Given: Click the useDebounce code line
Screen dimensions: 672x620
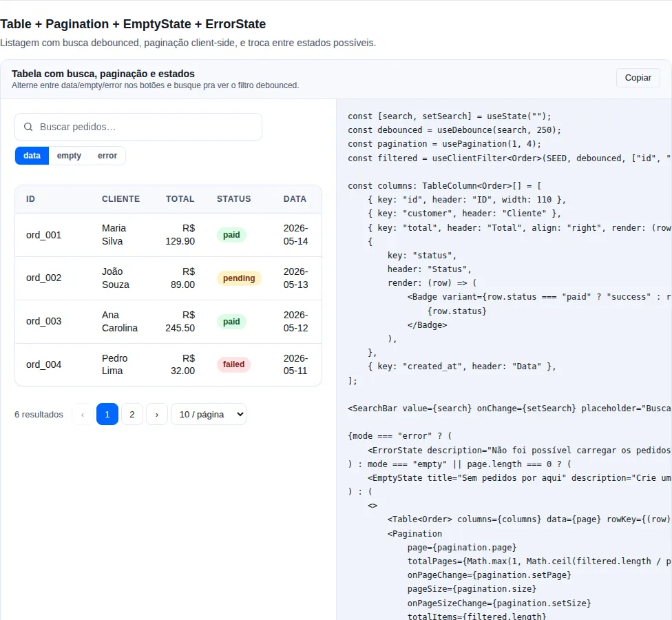Looking at the screenshot, I should 454,130.
